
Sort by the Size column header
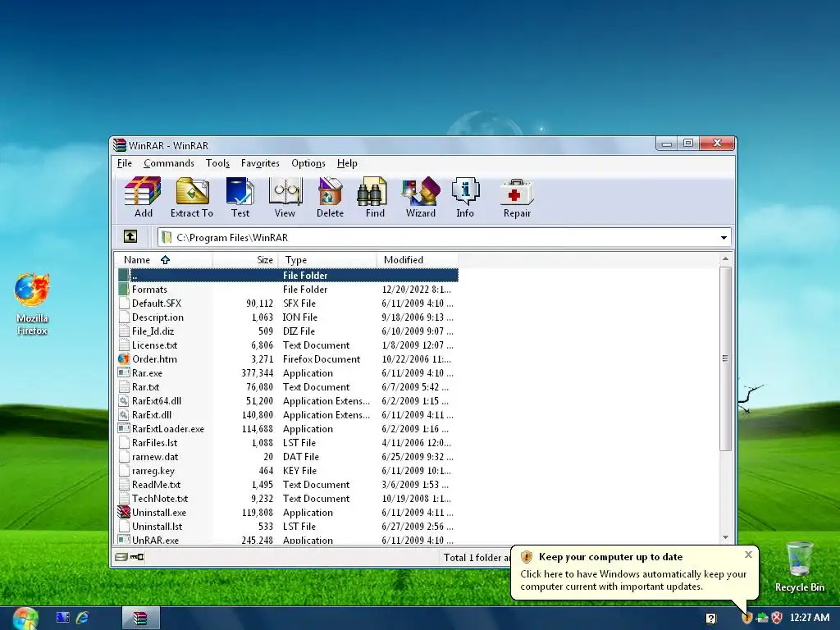pos(245,260)
